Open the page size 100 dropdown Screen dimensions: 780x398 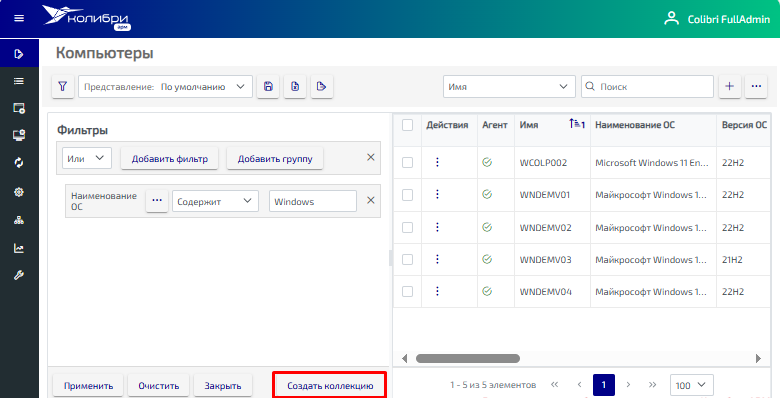coord(691,385)
